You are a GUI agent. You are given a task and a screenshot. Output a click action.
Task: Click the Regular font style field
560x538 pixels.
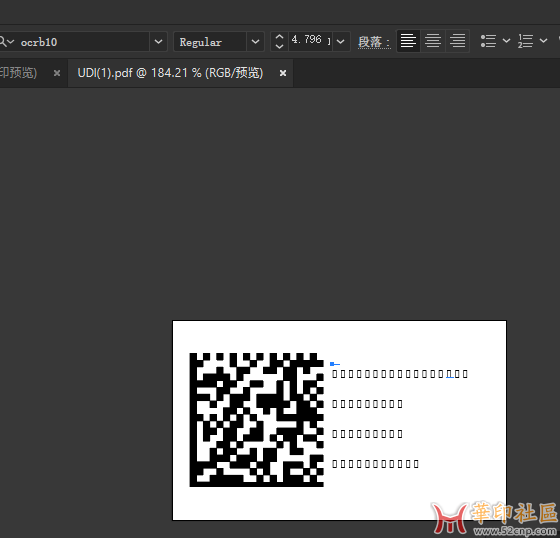click(x=210, y=42)
